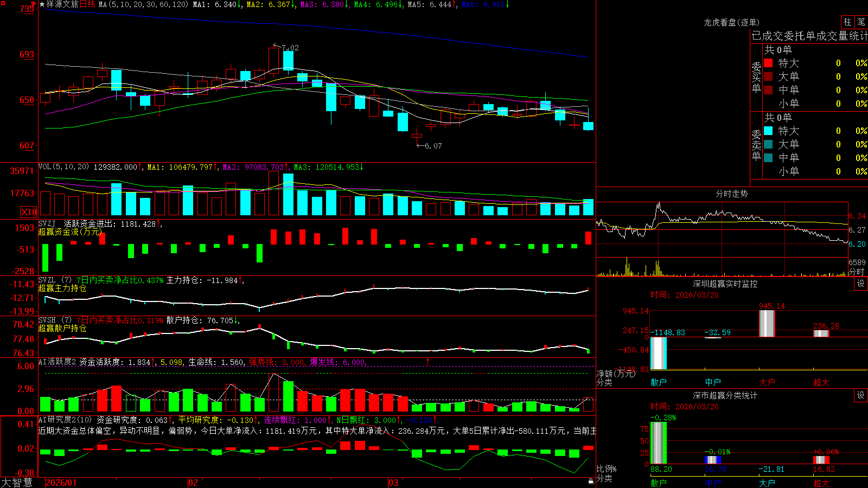
Task: Click dark red 大单 swatch in 委买单
Action: coord(768,76)
